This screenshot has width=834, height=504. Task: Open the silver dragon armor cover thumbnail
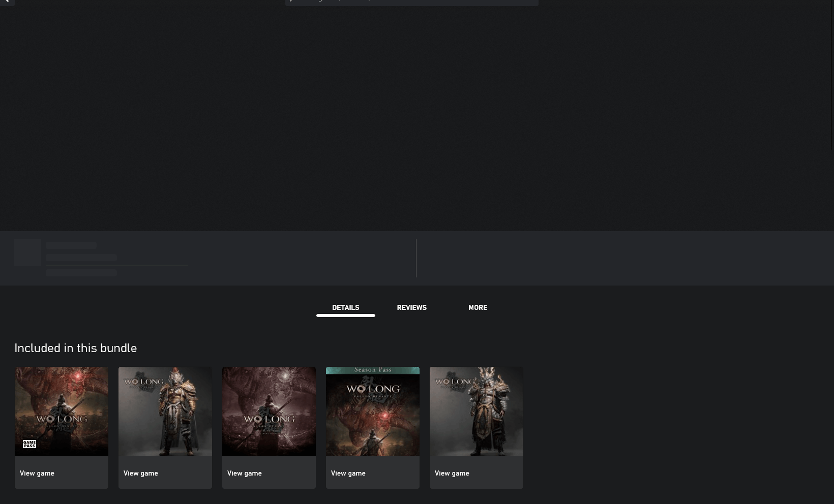pyautogui.click(x=476, y=411)
